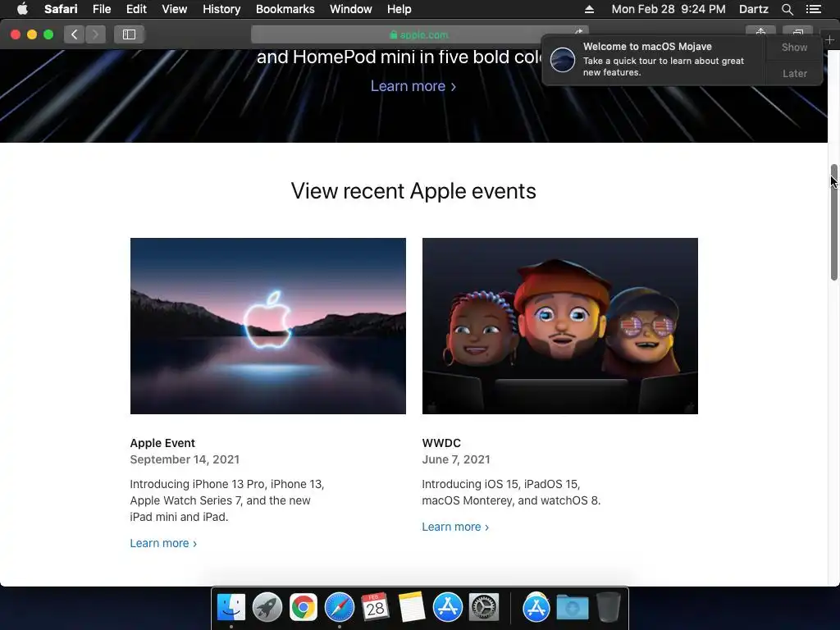Add a new tab with the plus button

830,39
